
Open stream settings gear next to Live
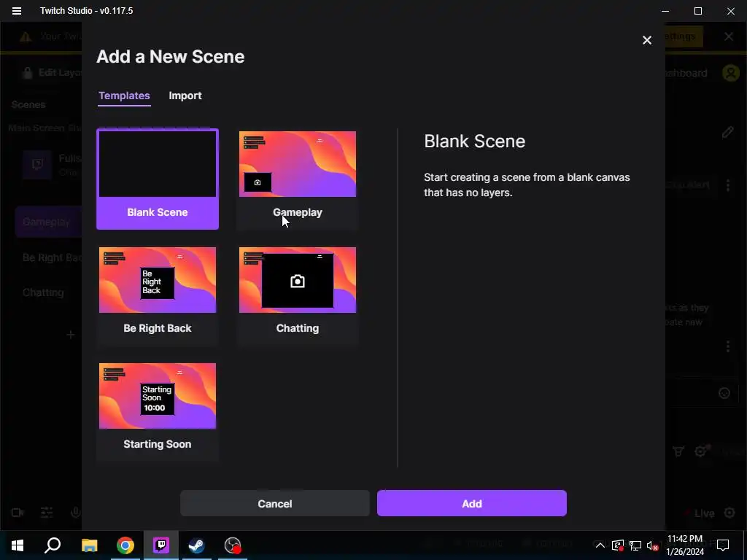coord(729,513)
